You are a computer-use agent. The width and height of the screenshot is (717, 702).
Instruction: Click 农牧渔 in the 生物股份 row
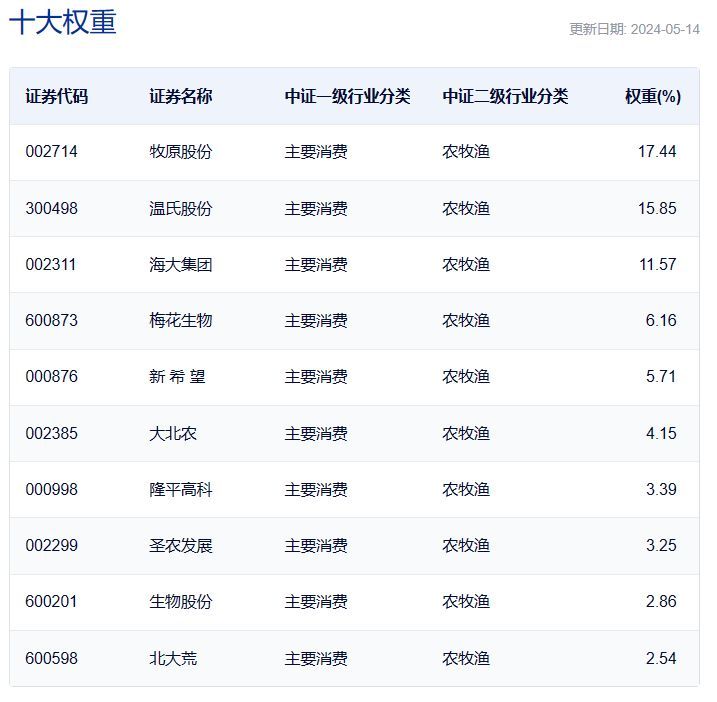[466, 601]
